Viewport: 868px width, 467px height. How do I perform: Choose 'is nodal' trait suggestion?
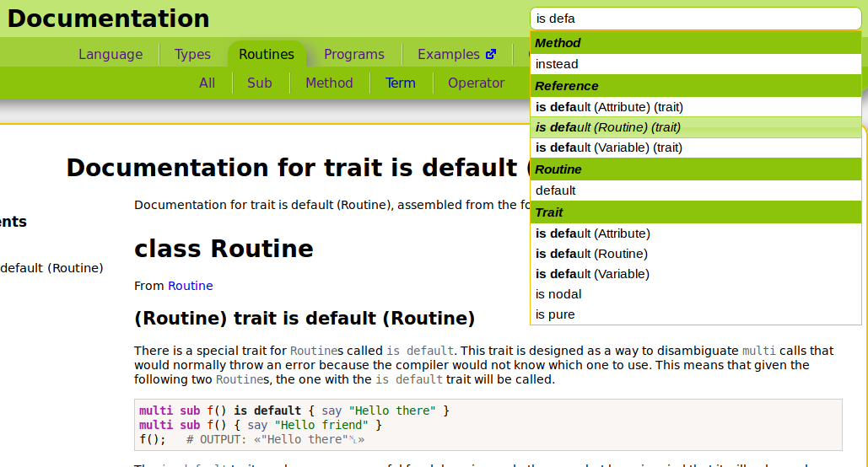tap(696, 294)
